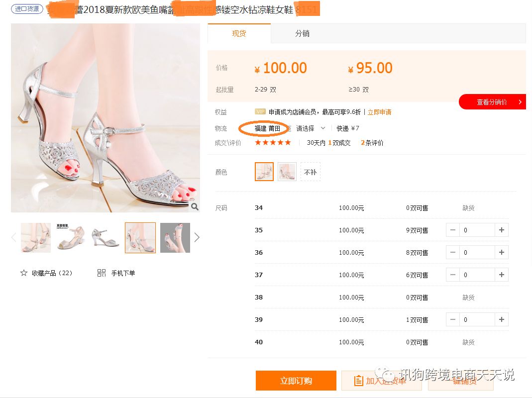Click the quantity input field for size 39

[x=477, y=319]
